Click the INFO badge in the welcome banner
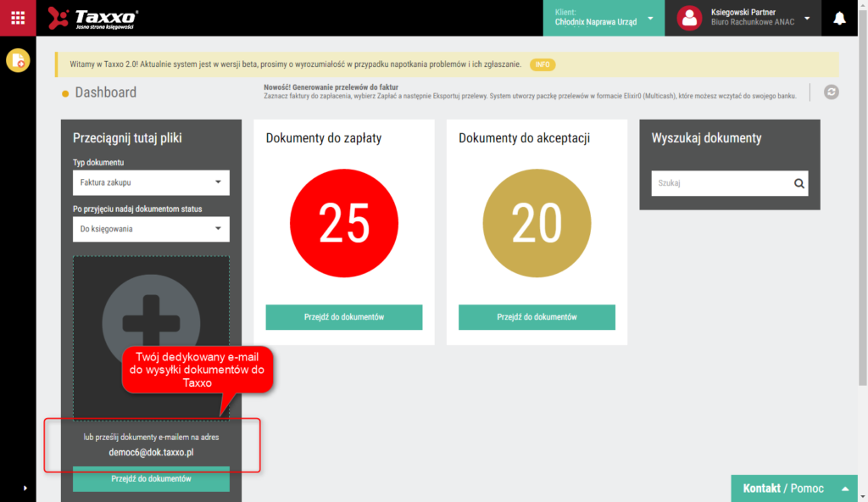Viewport: 868px width, 502px height. tap(542, 64)
